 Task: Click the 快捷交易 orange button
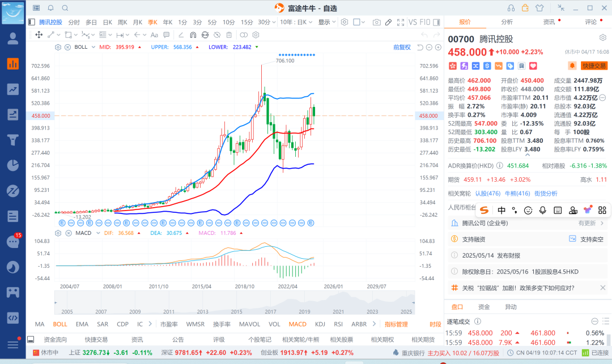(594, 66)
